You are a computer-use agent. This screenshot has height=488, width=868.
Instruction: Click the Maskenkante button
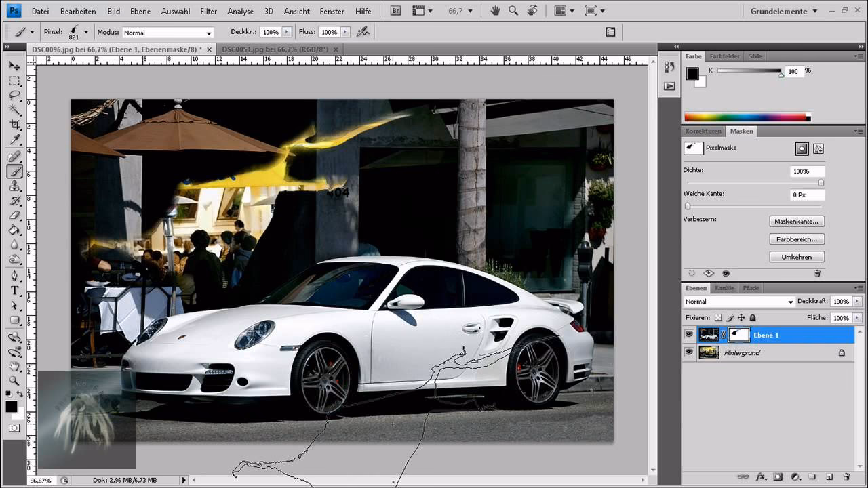coord(797,221)
